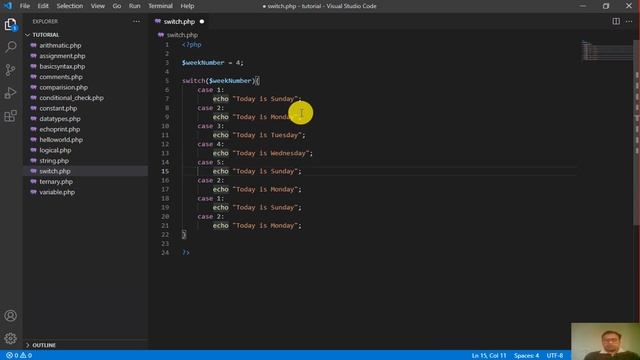Click PHP icon beside ternary.php
The width and height of the screenshot is (640, 360).
click(x=33, y=182)
